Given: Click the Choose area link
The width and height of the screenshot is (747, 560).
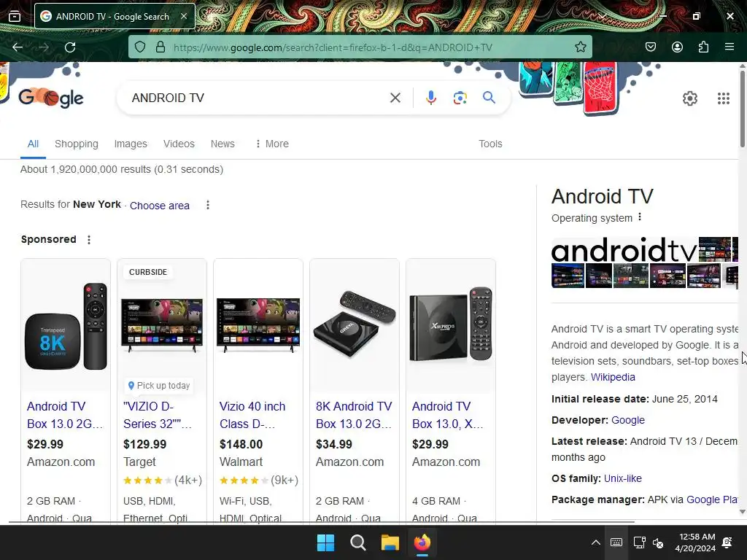Looking at the screenshot, I should pyautogui.click(x=160, y=206).
